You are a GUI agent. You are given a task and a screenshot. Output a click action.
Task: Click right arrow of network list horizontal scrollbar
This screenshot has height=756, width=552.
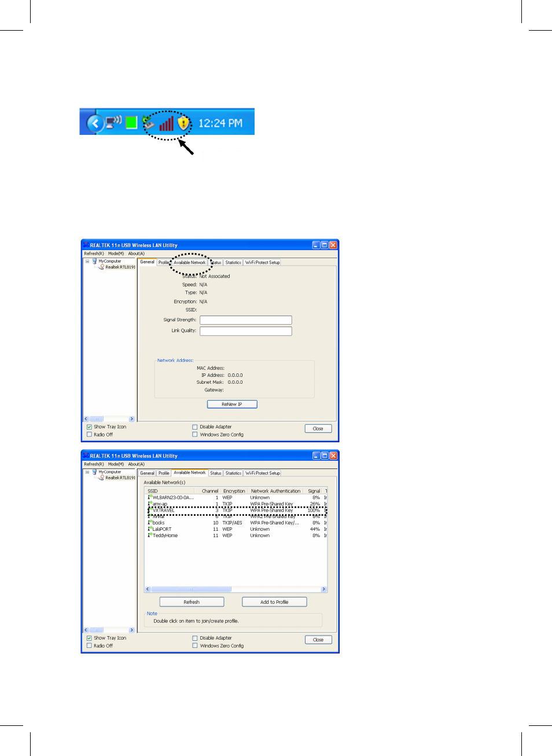pos(324,589)
